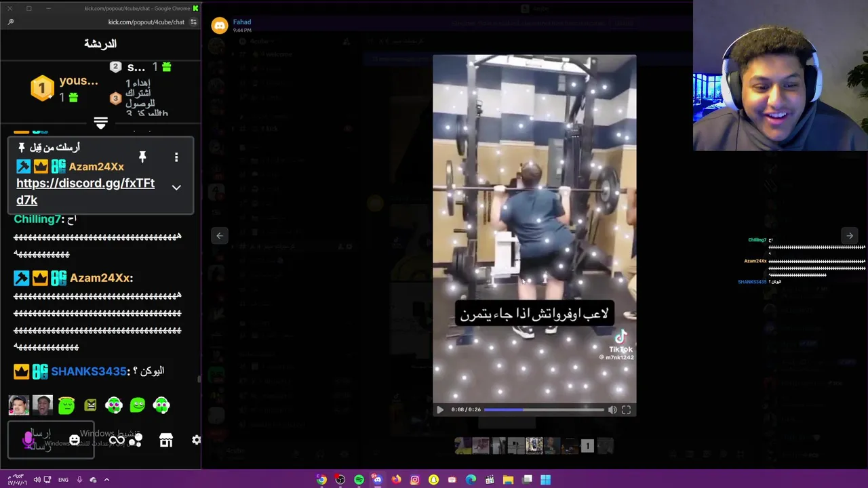Open the Chrome zoom magnifier icon

(11, 22)
